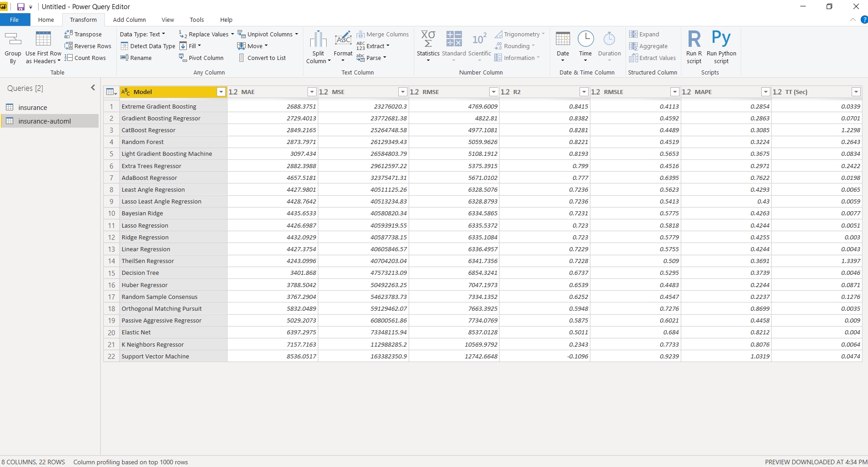Image resolution: width=868 pixels, height=467 pixels.
Task: Open the Model column filter dropdown
Action: coord(221,92)
